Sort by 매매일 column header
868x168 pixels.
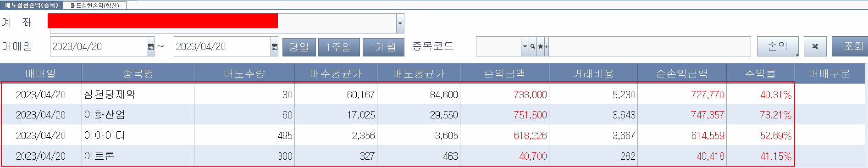pyautogui.click(x=41, y=73)
